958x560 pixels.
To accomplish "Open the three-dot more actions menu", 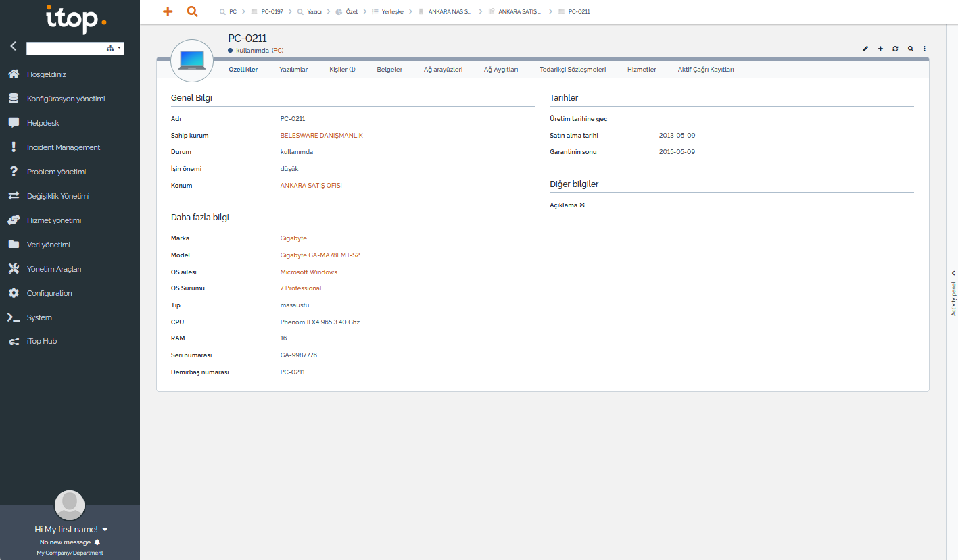I will [924, 49].
